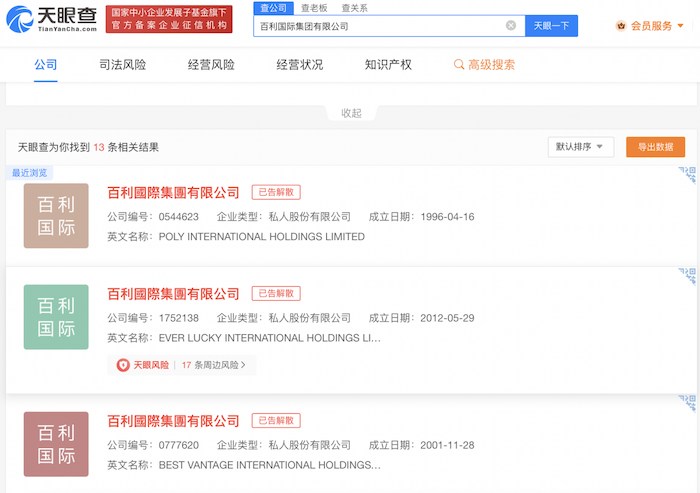Open the 知识产权 tab

(388, 65)
